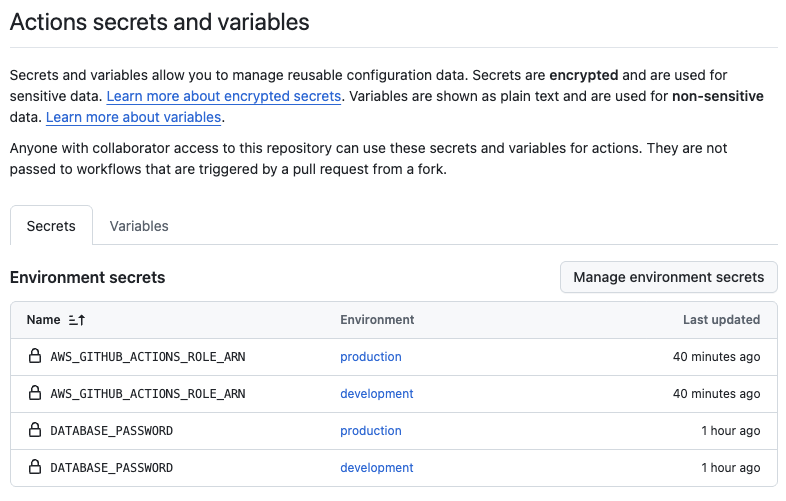Click lock icon of development AWS_GITHUB_ACTIONS_ROLE_ARN

coord(35,393)
